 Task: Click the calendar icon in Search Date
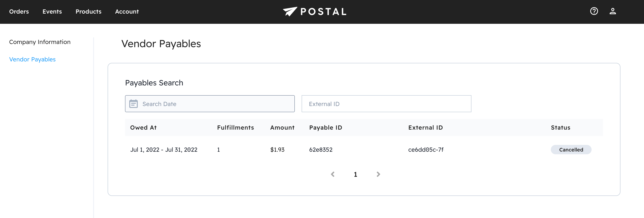(x=134, y=104)
